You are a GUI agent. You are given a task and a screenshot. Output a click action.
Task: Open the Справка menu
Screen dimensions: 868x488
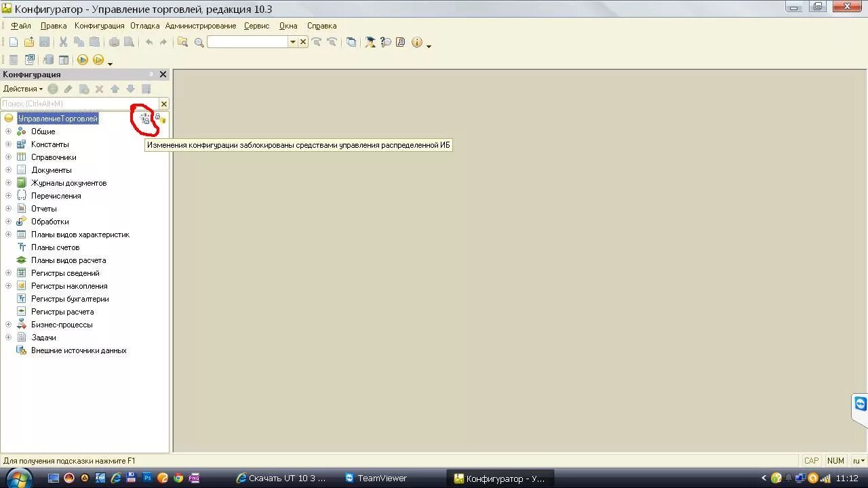coord(322,26)
